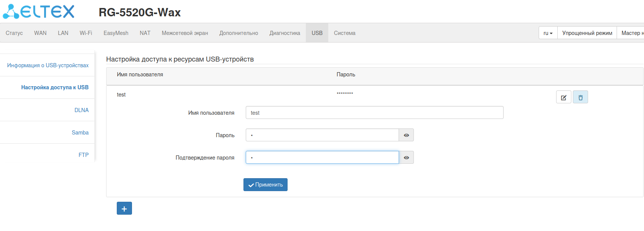Switch to the Wi-Fi tab
Image resolution: width=644 pixels, height=231 pixels.
tap(86, 33)
